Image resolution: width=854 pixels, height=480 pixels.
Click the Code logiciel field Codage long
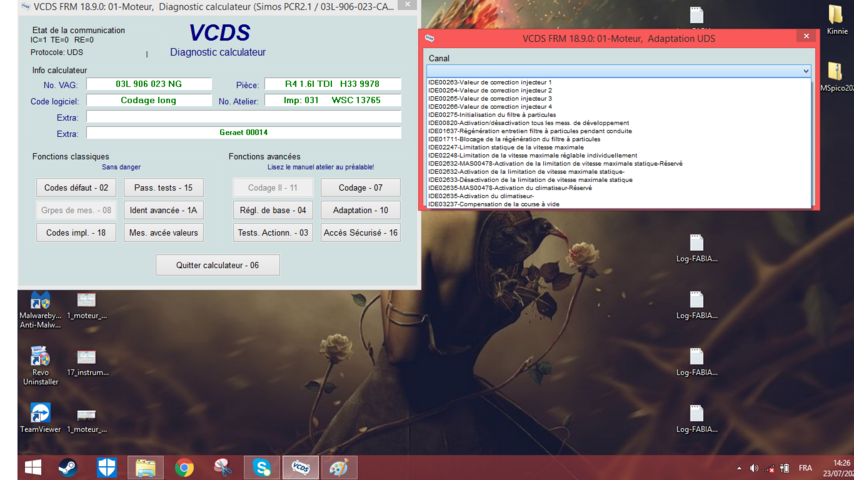(x=149, y=100)
